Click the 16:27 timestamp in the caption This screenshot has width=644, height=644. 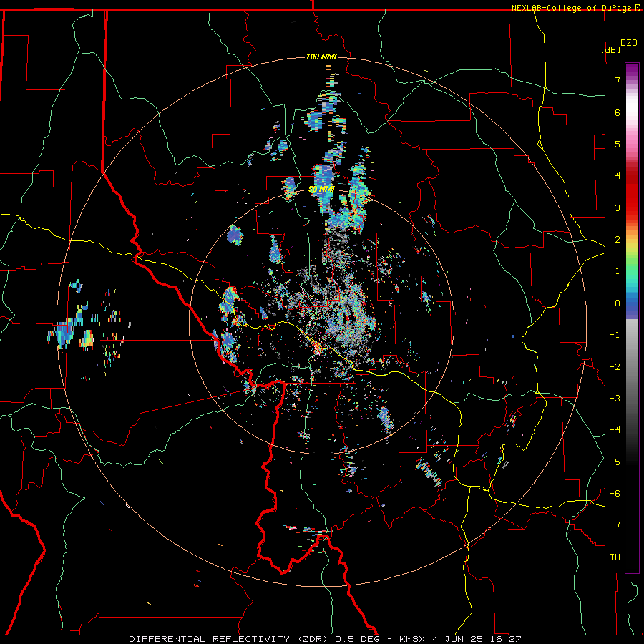click(x=507, y=639)
